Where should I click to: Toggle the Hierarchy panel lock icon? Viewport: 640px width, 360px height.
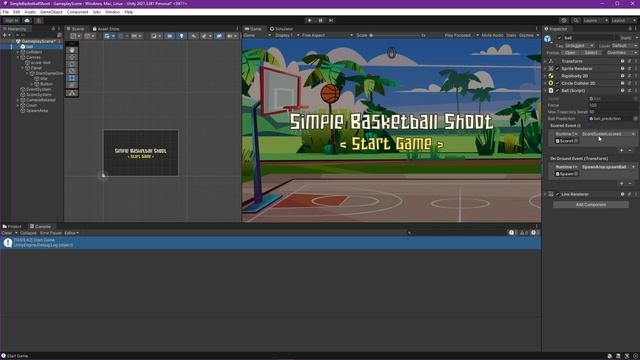coord(53,29)
